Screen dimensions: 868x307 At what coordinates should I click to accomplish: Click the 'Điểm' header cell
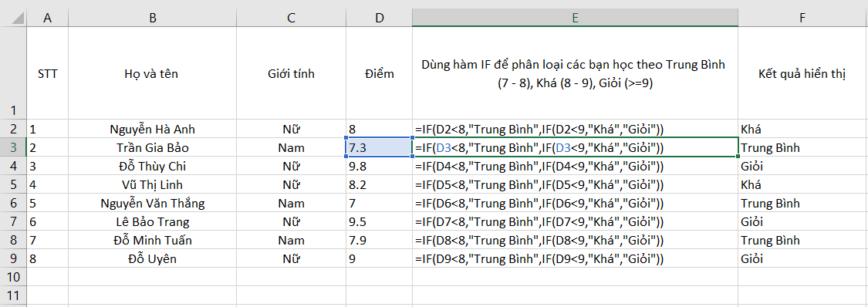[379, 73]
